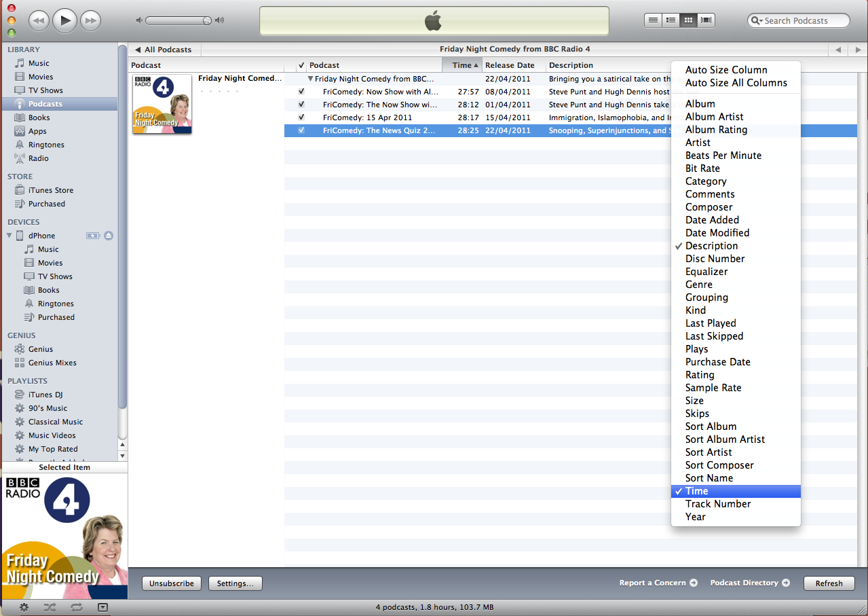
Task: Hide the Selected Item artwork panel
Action: pyautogui.click(x=102, y=607)
